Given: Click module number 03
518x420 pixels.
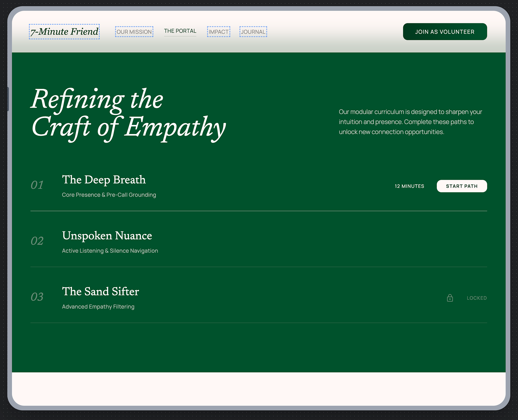Looking at the screenshot, I should point(37,297).
